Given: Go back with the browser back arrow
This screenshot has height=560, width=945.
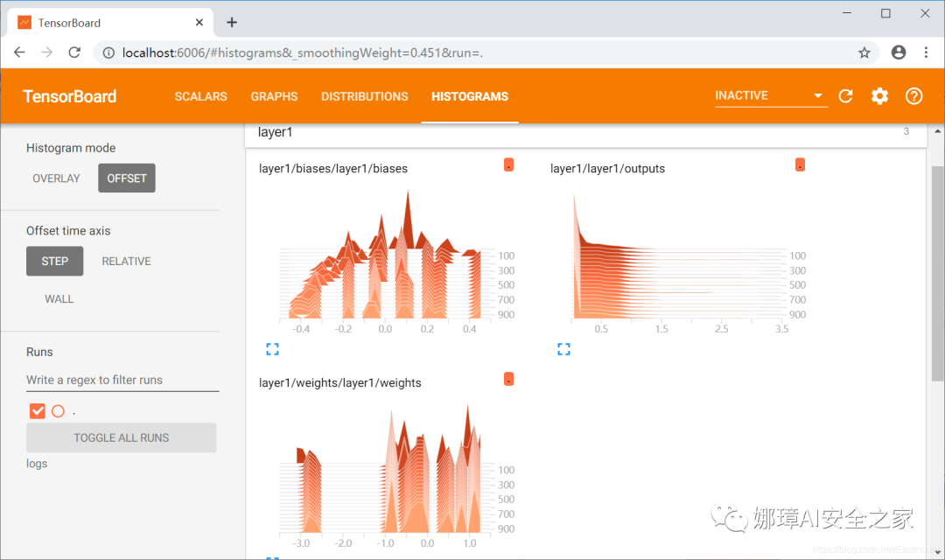Looking at the screenshot, I should coord(19,52).
